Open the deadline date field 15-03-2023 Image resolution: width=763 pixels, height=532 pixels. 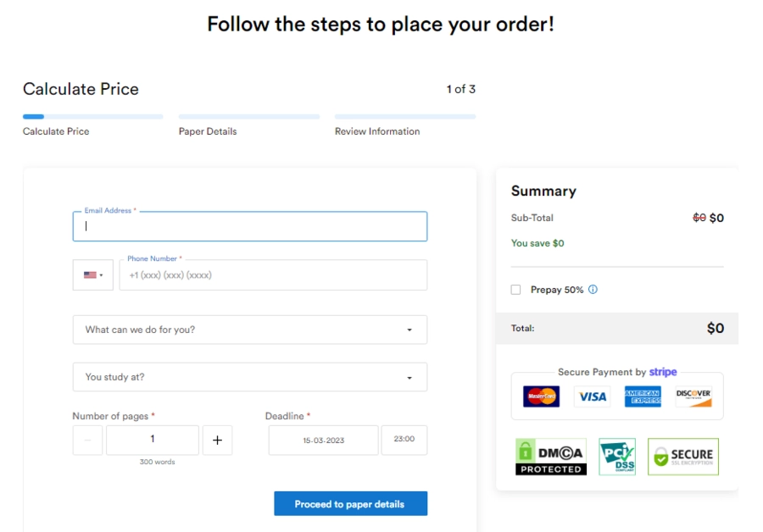(x=324, y=441)
